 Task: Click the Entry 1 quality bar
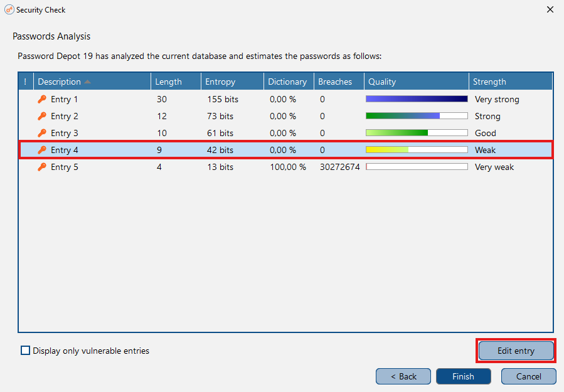[x=417, y=99]
